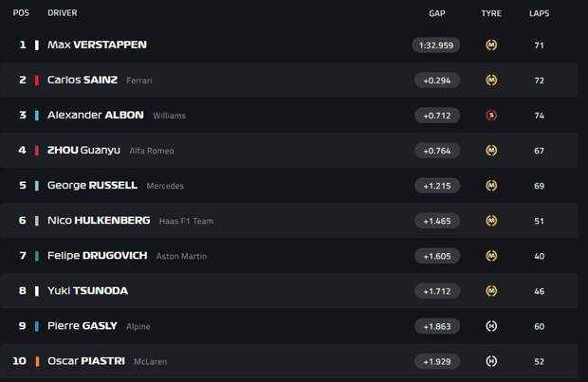588x382 pixels.
Task: Open George RUSSELL driver entry
Action: (x=92, y=186)
